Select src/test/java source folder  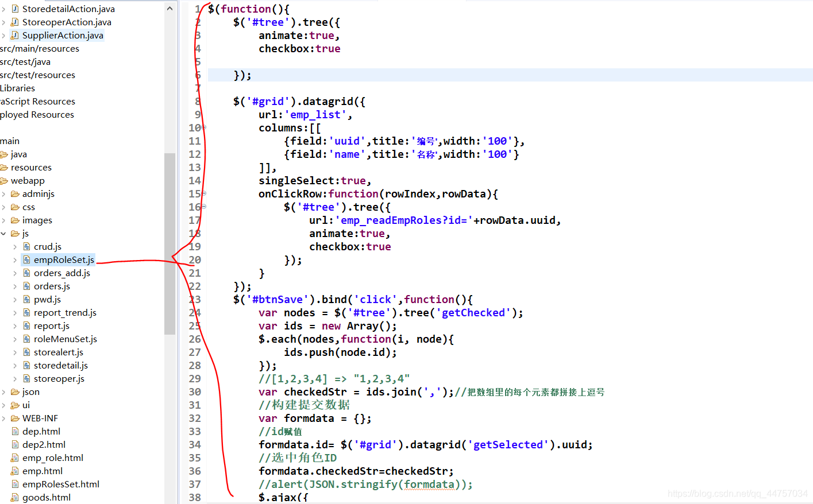tap(25, 61)
